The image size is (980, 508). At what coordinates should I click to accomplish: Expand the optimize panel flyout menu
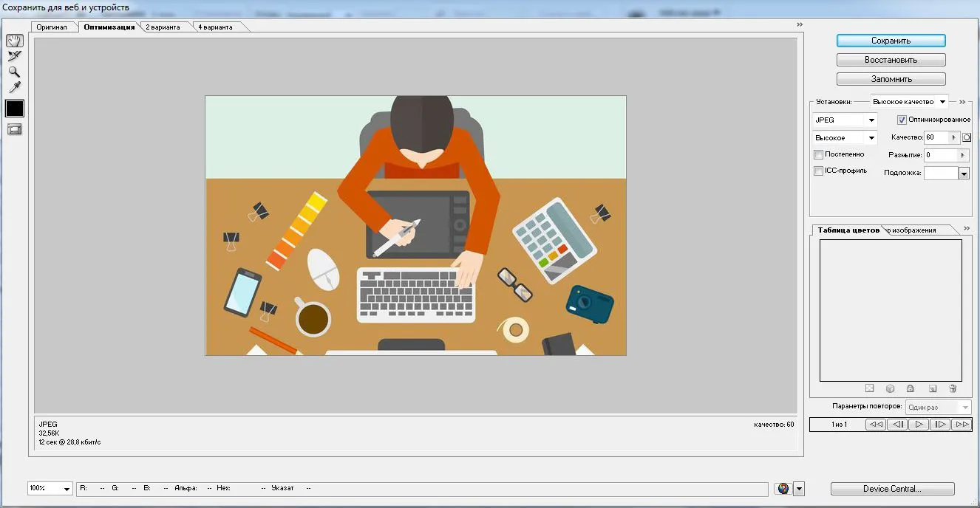click(x=963, y=101)
